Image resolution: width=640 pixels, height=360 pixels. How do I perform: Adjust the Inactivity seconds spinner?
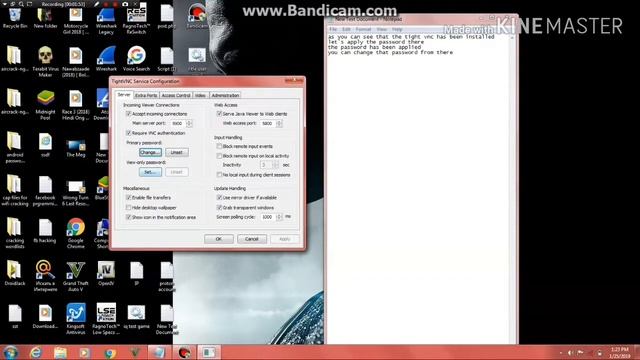(x=276, y=165)
